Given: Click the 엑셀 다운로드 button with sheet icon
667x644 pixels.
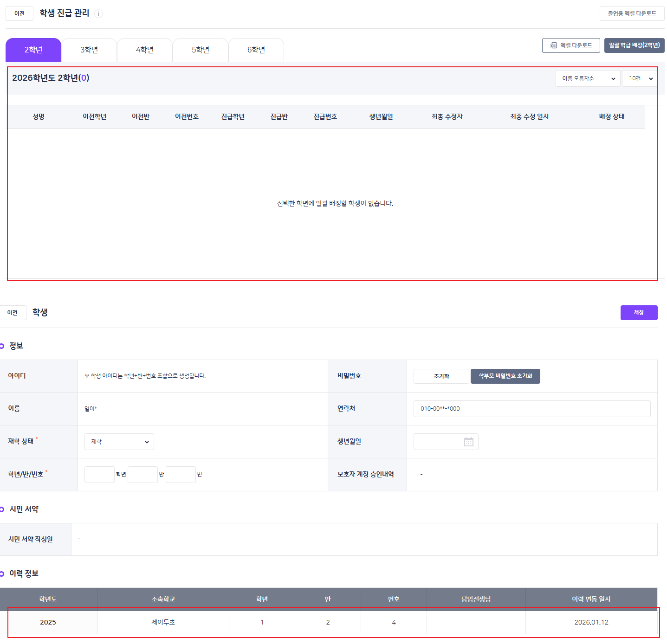Looking at the screenshot, I should (x=570, y=45).
